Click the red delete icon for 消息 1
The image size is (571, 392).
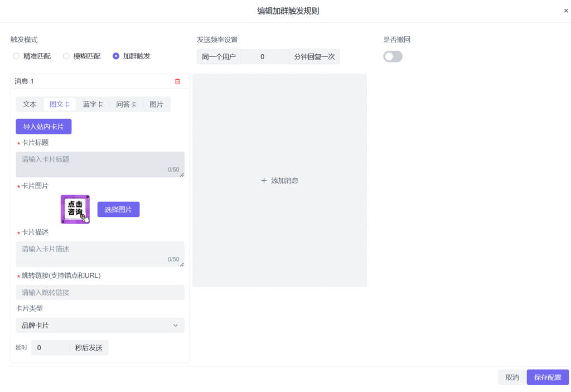(x=177, y=81)
